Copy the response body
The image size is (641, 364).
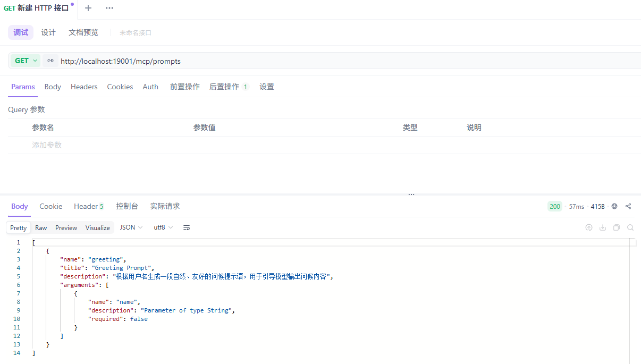click(x=617, y=227)
